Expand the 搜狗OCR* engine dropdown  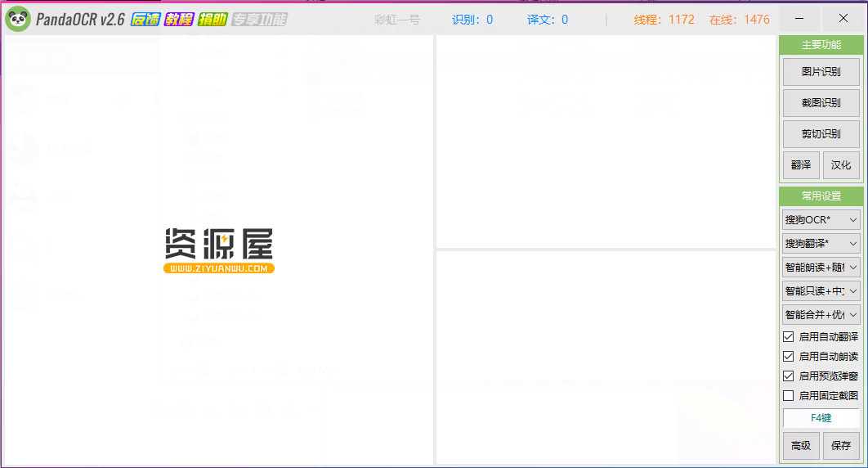pyautogui.click(x=821, y=219)
